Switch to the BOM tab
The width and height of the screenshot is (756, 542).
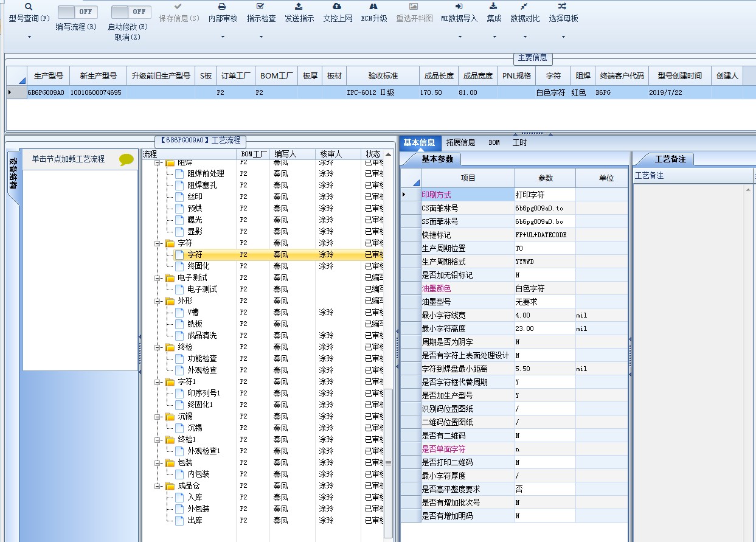[x=494, y=142]
